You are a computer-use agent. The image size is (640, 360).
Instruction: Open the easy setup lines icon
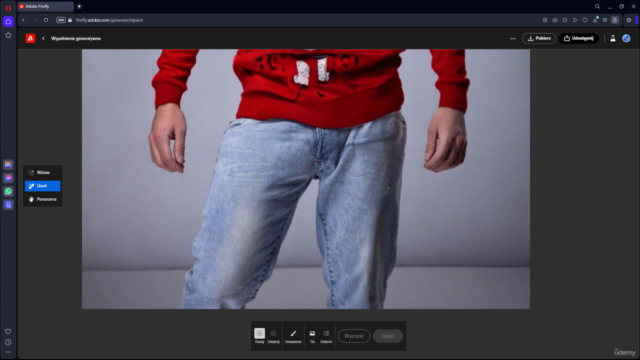(x=605, y=20)
